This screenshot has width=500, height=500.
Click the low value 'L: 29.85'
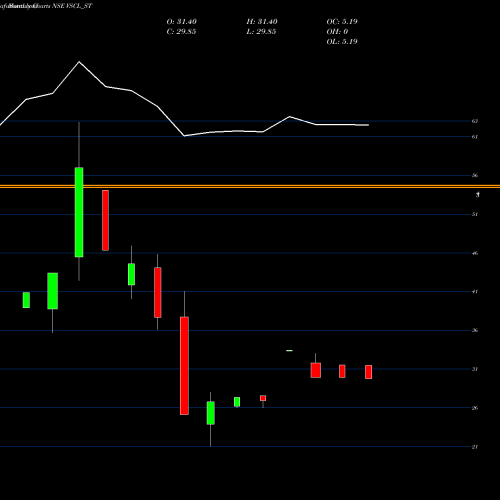tap(261, 32)
